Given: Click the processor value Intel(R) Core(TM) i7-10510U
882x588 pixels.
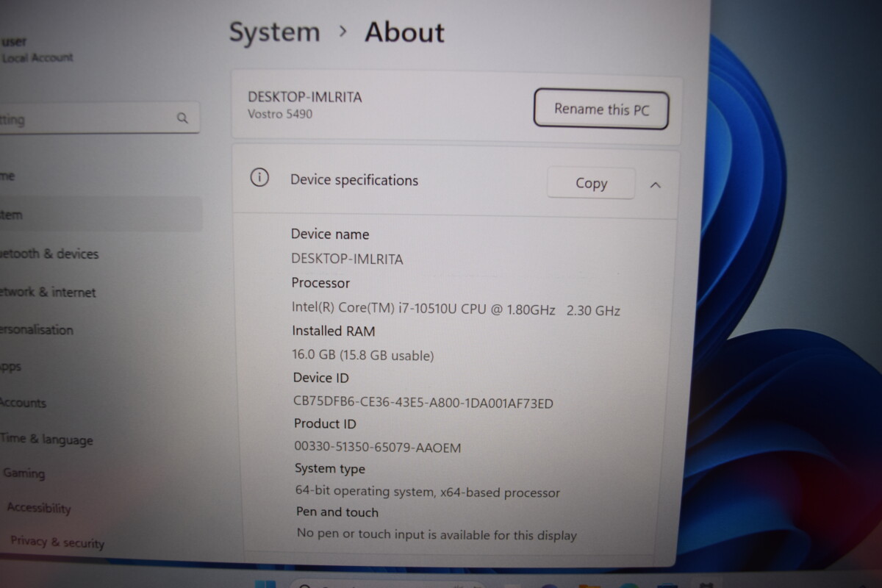Looking at the screenshot, I should click(x=456, y=310).
